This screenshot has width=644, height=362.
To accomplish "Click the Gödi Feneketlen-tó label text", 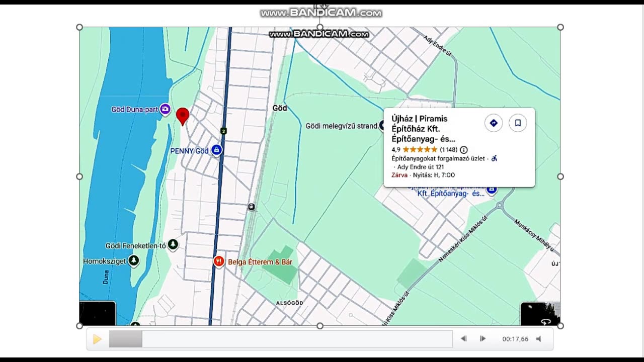I will coord(135,246).
